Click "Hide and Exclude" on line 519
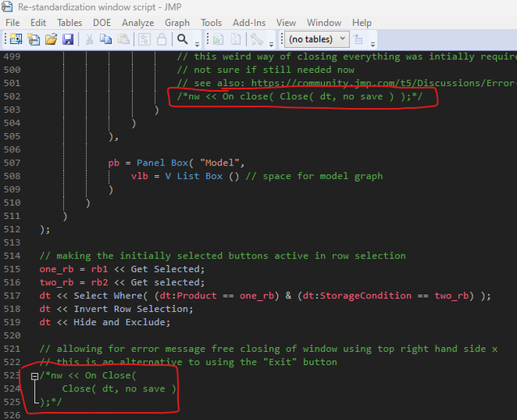The image size is (517, 420). 119,323
